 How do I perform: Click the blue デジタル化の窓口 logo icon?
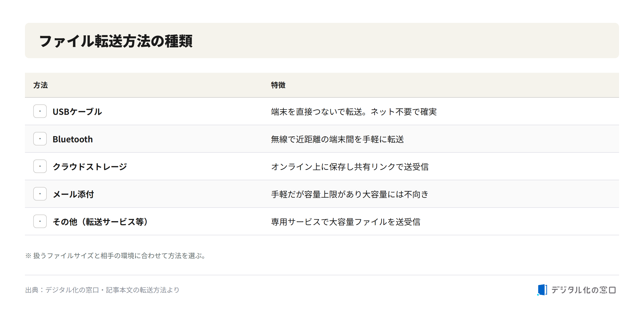click(542, 290)
